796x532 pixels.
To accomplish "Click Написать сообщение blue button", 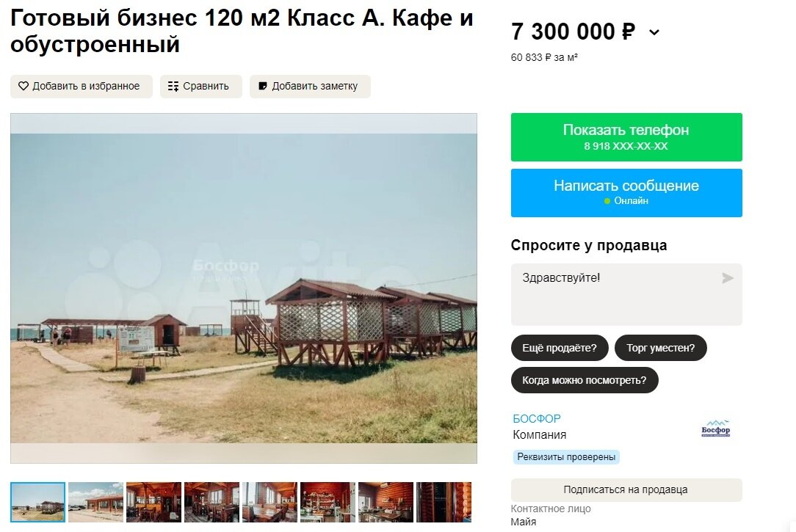I will [626, 193].
